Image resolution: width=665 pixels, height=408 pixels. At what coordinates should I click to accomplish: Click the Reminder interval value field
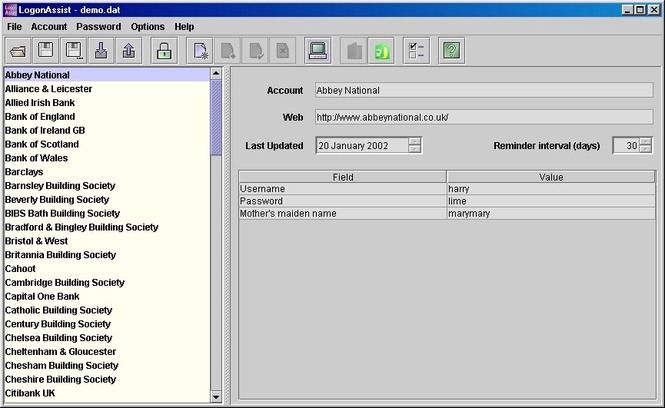tap(626, 145)
